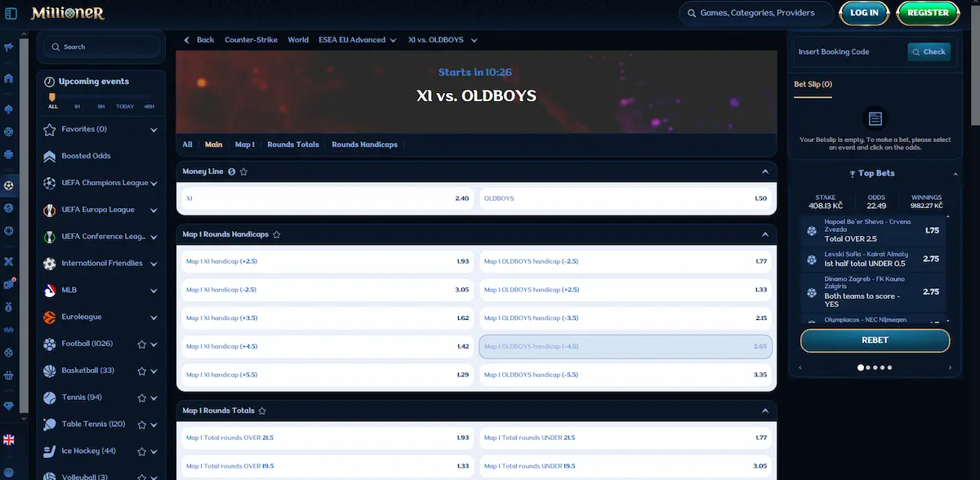Click the Millioner logo
Screen dimensions: 980x480
(x=67, y=13)
